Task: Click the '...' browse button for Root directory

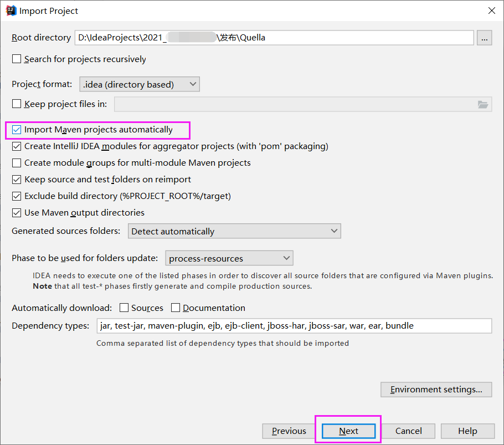Action: click(x=484, y=37)
